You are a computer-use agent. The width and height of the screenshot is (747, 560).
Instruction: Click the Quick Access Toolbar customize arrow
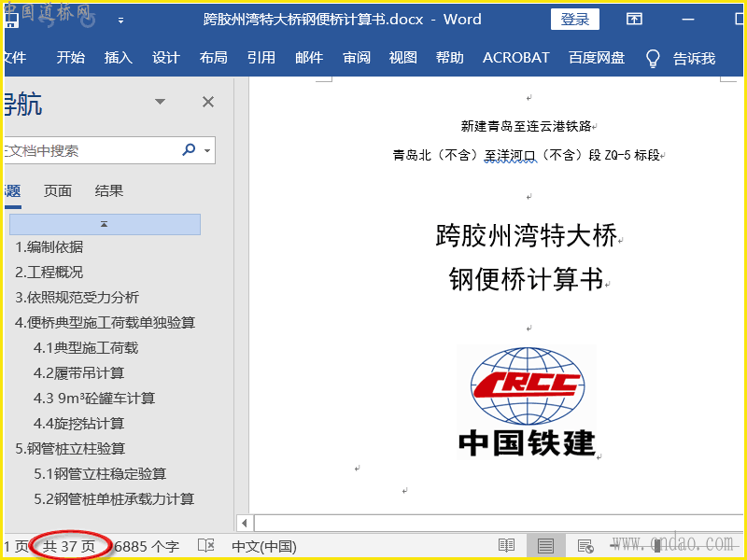pyautogui.click(x=120, y=21)
